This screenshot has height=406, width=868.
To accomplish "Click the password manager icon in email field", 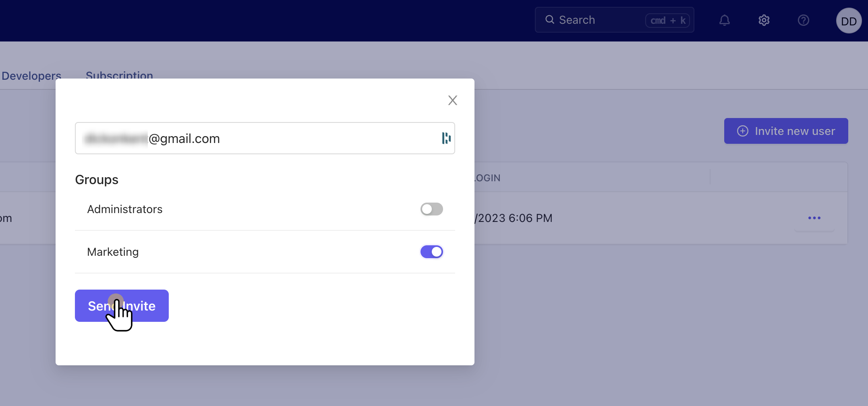I will [x=446, y=138].
